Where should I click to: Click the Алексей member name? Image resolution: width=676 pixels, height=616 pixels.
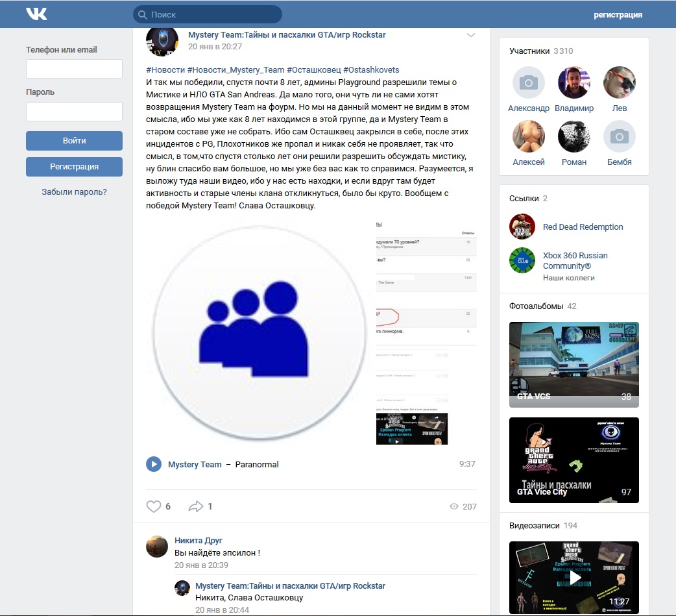(x=529, y=162)
